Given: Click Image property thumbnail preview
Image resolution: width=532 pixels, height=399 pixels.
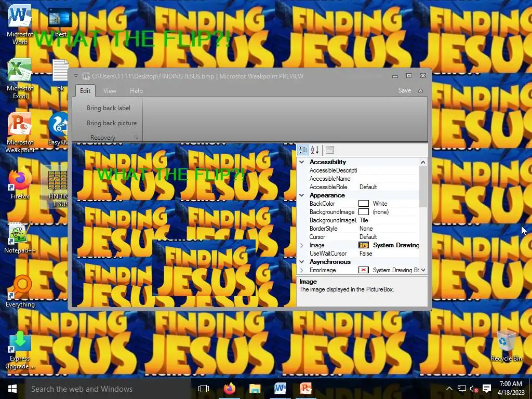Looking at the screenshot, I should point(364,245).
